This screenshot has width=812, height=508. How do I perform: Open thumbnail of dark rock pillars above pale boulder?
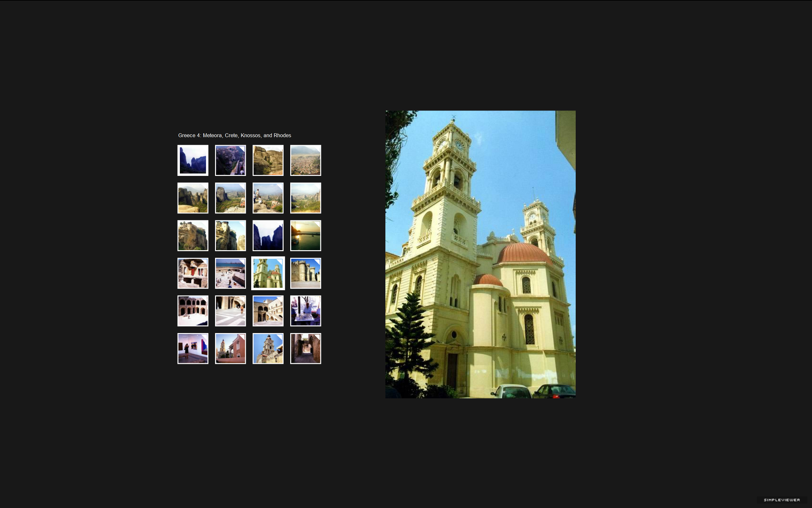click(x=193, y=198)
